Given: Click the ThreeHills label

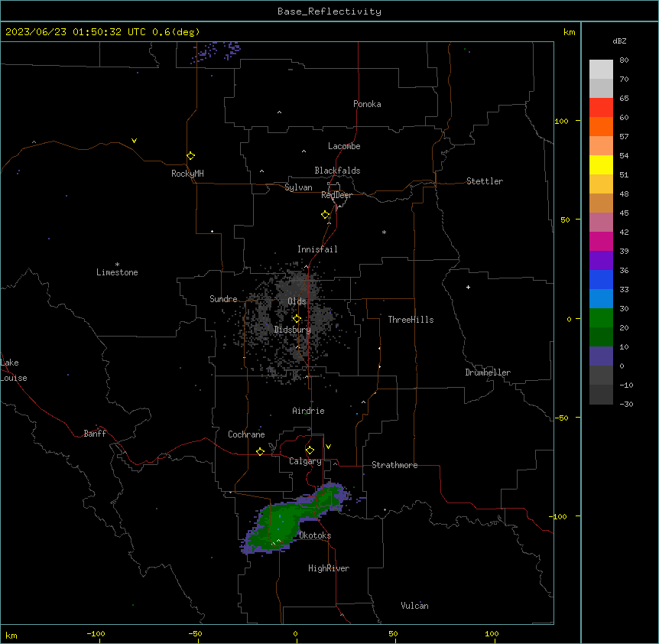Looking at the screenshot, I should (x=411, y=320).
